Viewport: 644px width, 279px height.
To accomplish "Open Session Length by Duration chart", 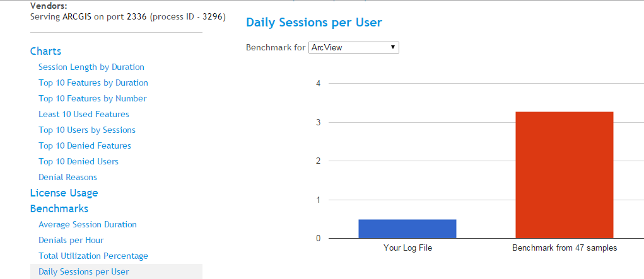I will 91,67.
